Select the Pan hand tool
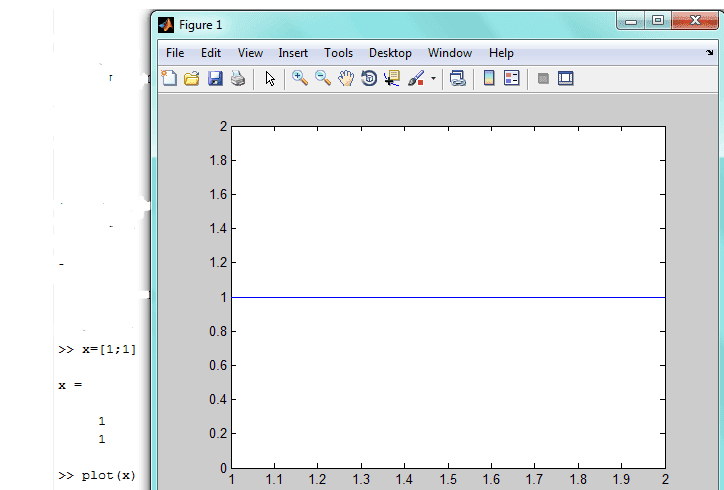The image size is (724, 490). coord(346,79)
